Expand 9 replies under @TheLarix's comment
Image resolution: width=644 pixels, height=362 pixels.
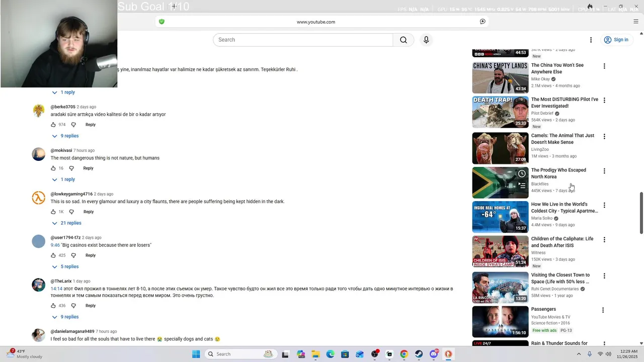[65, 317]
